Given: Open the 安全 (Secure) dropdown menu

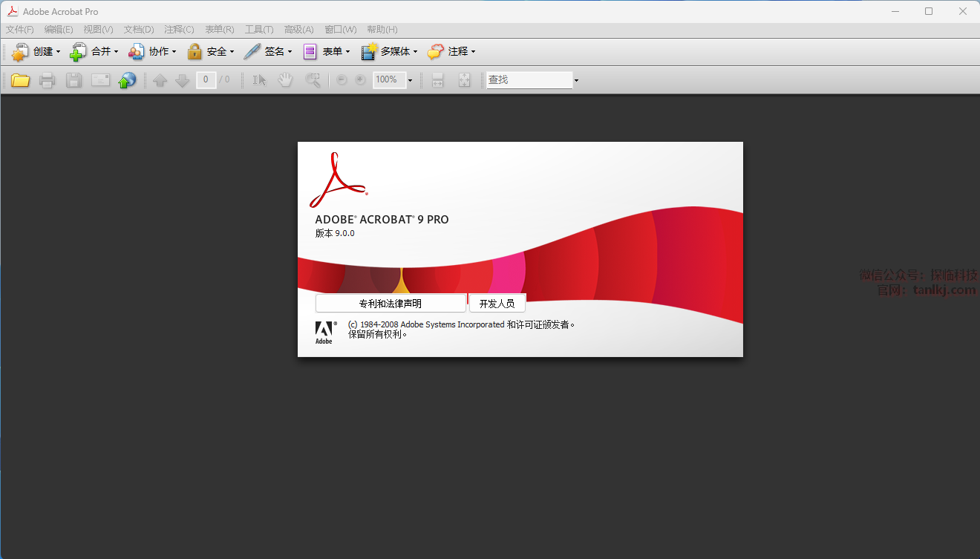Looking at the screenshot, I should [210, 52].
